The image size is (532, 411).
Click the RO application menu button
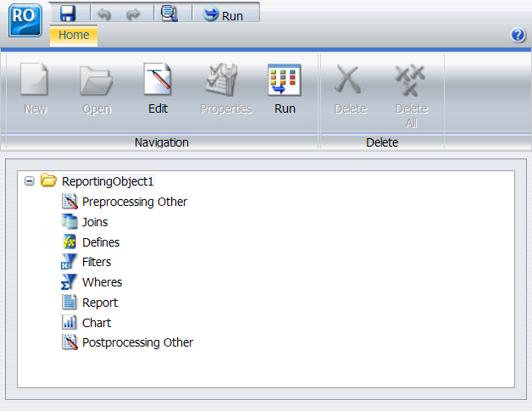(x=25, y=20)
